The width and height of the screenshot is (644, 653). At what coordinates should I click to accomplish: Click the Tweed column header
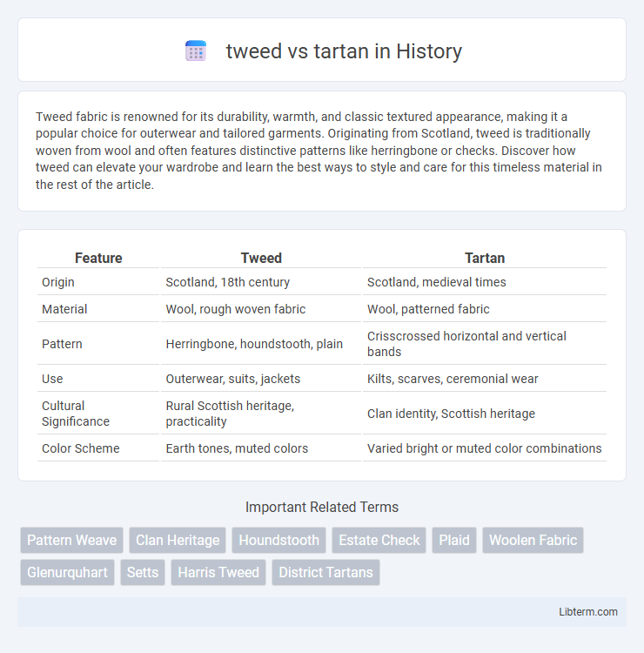261,259
